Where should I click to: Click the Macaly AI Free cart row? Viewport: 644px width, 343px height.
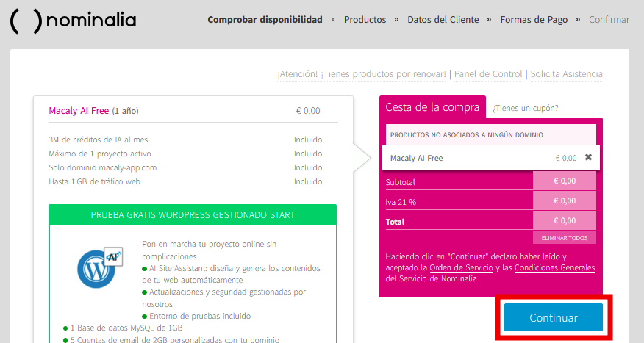click(x=491, y=158)
